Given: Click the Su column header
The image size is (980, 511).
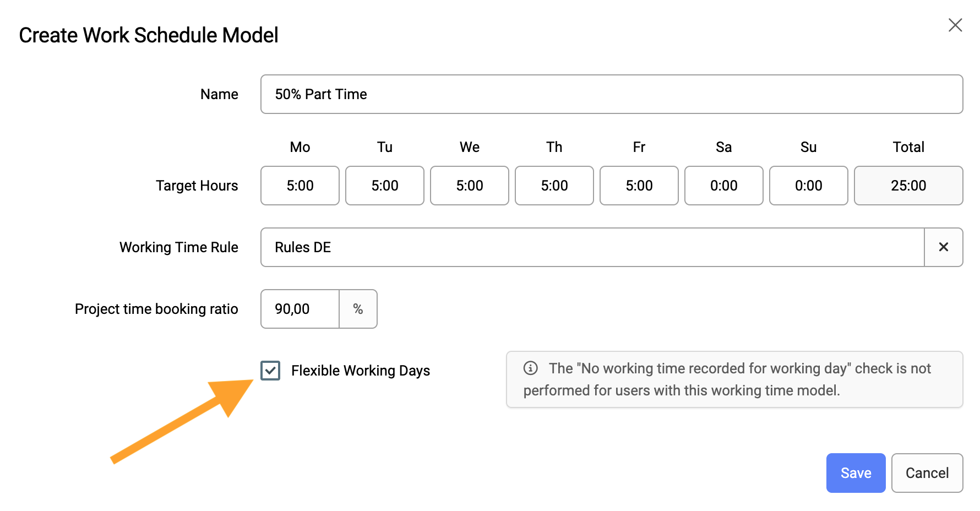Looking at the screenshot, I should coord(809,147).
